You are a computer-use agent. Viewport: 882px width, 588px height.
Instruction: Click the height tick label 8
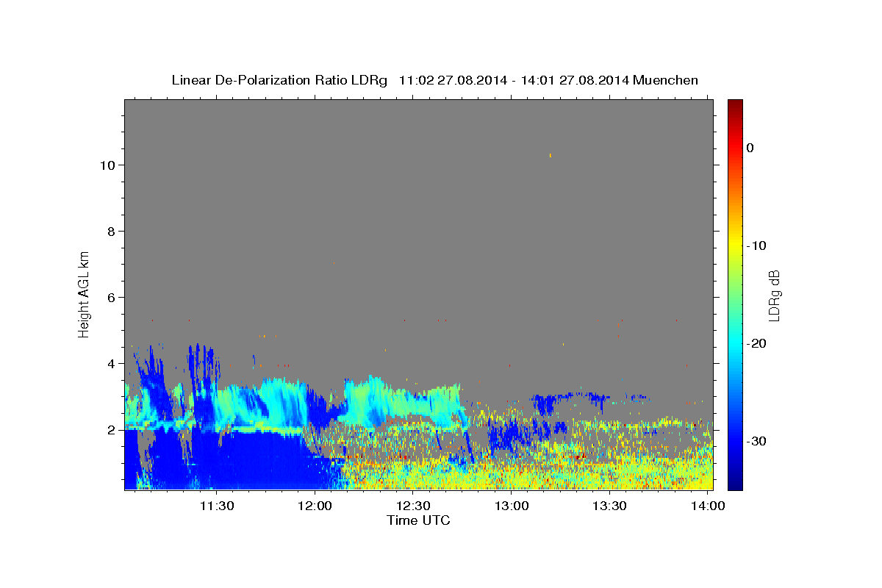coord(112,232)
